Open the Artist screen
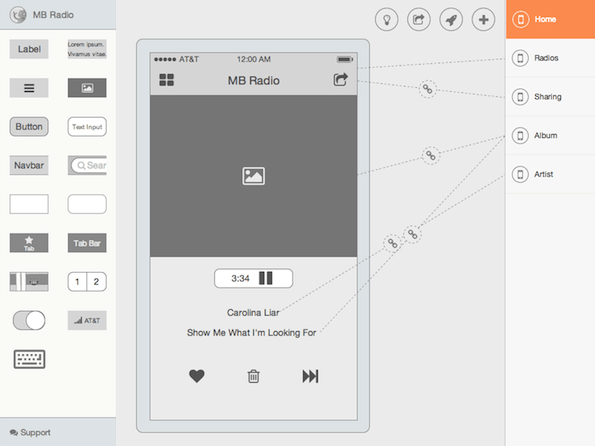The image size is (595, 446). (x=550, y=174)
